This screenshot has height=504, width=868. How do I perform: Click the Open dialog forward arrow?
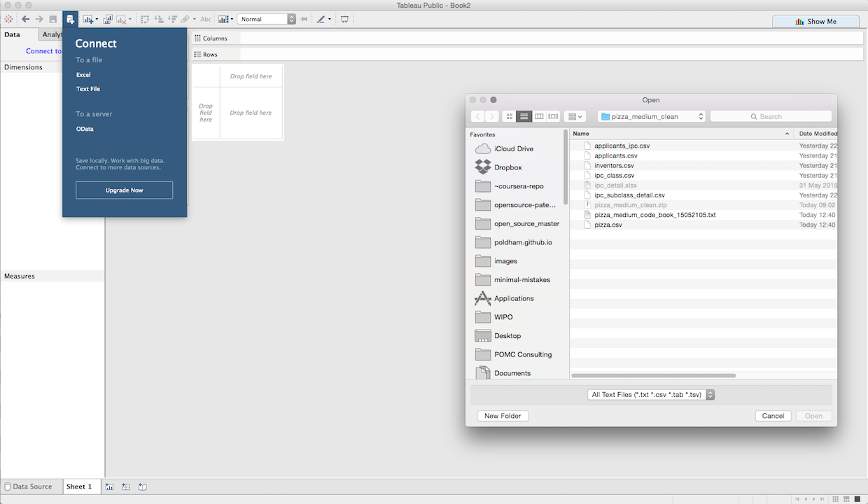coord(492,116)
